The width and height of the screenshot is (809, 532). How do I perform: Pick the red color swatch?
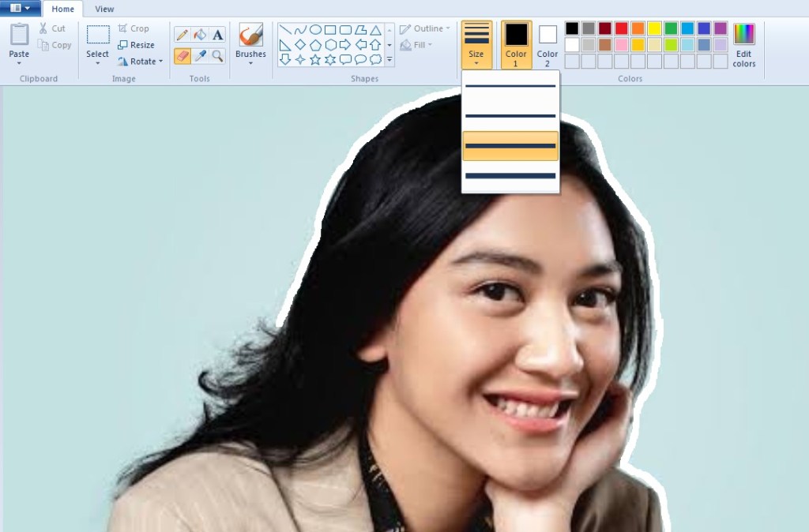pos(621,28)
